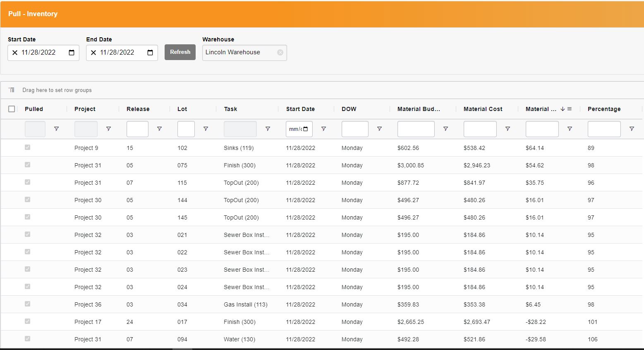Sort by the Task column header
This screenshot has height=350, width=644.
[x=230, y=109]
